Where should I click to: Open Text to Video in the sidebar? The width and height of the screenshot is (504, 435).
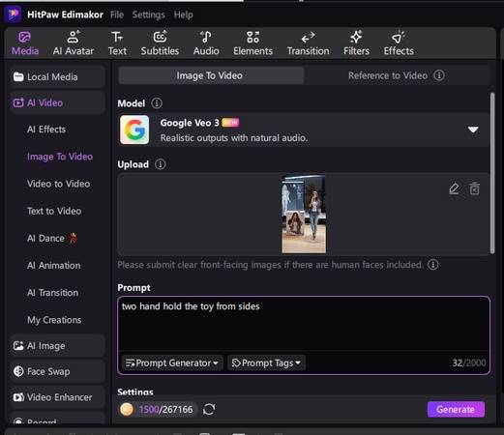[x=54, y=211]
